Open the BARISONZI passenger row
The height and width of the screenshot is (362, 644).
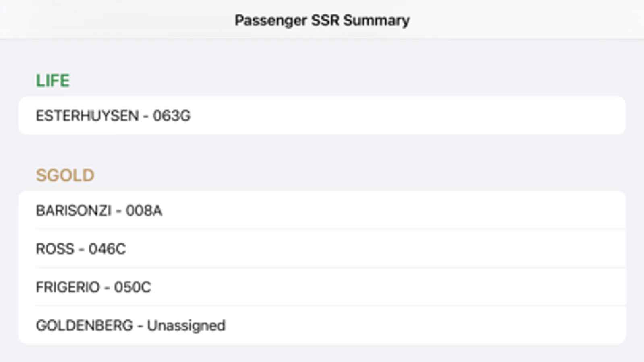point(322,210)
